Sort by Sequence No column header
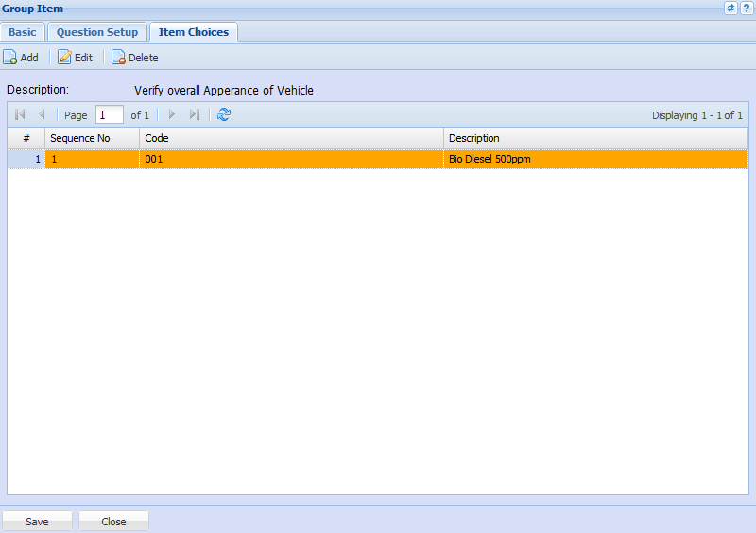 point(92,138)
